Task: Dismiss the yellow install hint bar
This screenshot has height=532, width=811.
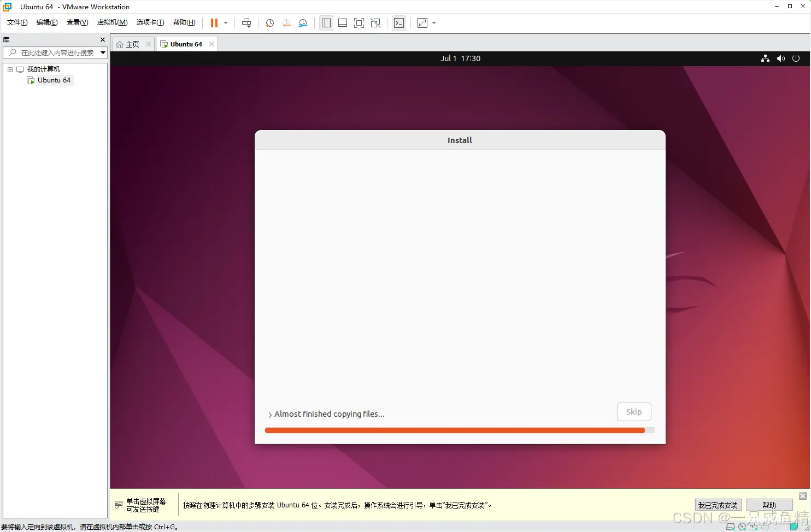Action: (802, 496)
